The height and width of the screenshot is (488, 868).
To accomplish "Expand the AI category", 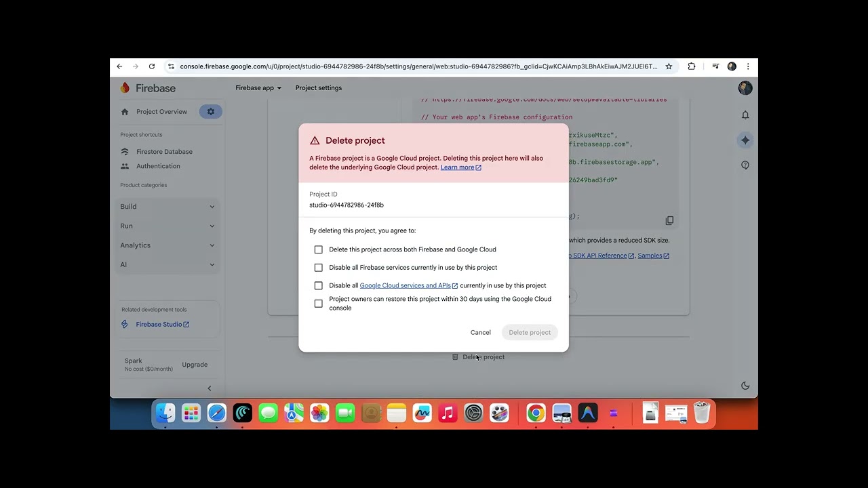I will click(x=167, y=265).
